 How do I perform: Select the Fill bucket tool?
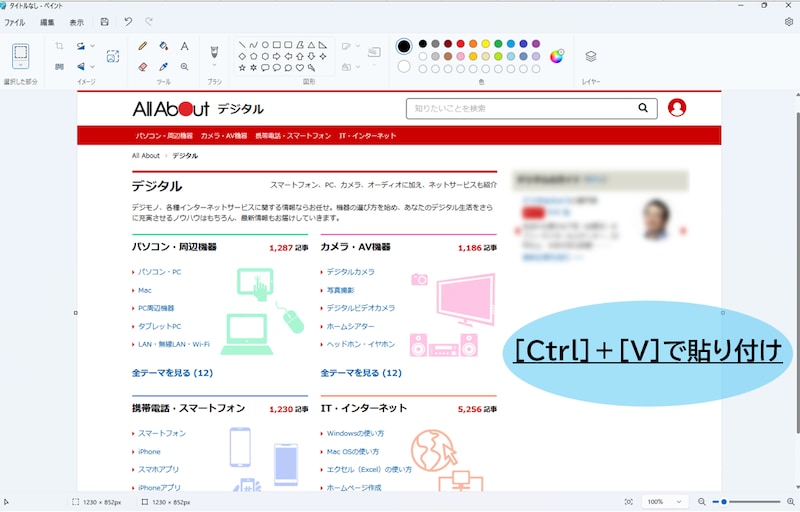click(x=163, y=46)
